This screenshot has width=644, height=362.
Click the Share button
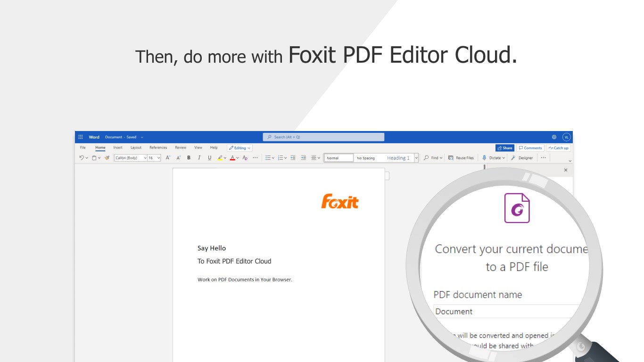pyautogui.click(x=504, y=148)
